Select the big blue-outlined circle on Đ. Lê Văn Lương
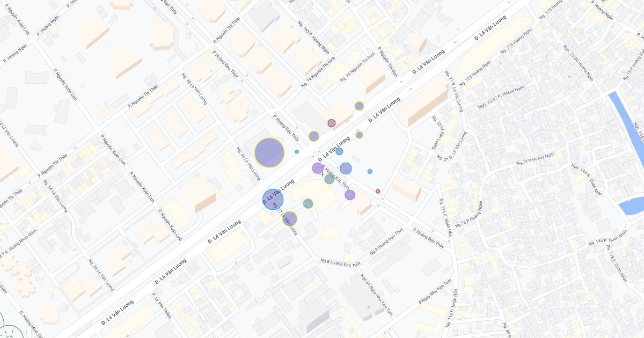 pos(273,200)
